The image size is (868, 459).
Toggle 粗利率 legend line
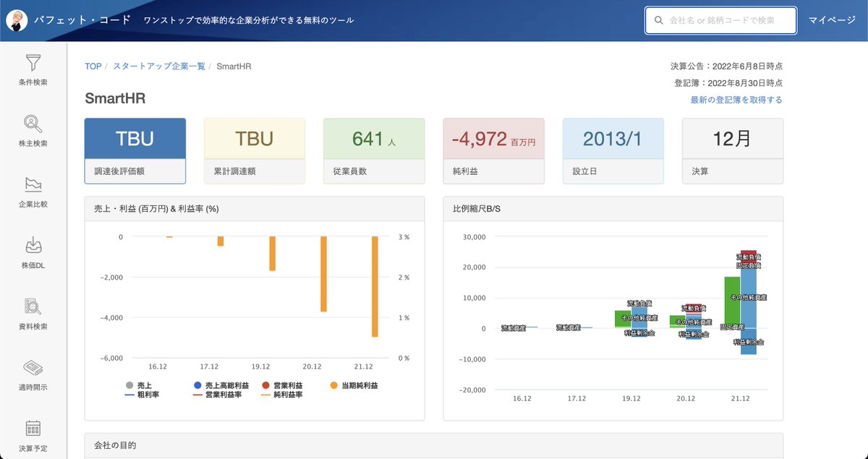(x=142, y=395)
